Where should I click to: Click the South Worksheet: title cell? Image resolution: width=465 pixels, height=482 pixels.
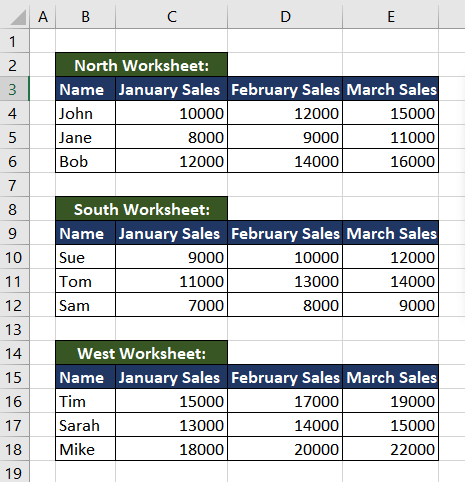tap(142, 209)
